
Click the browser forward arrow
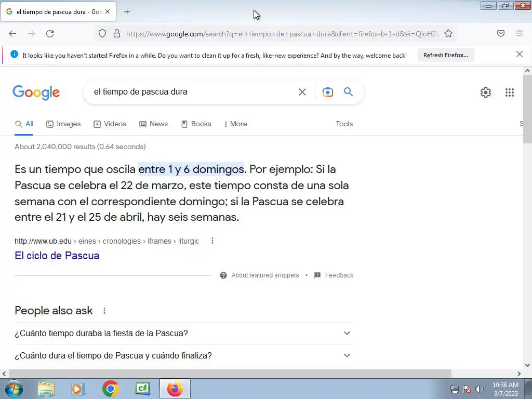coord(31,34)
